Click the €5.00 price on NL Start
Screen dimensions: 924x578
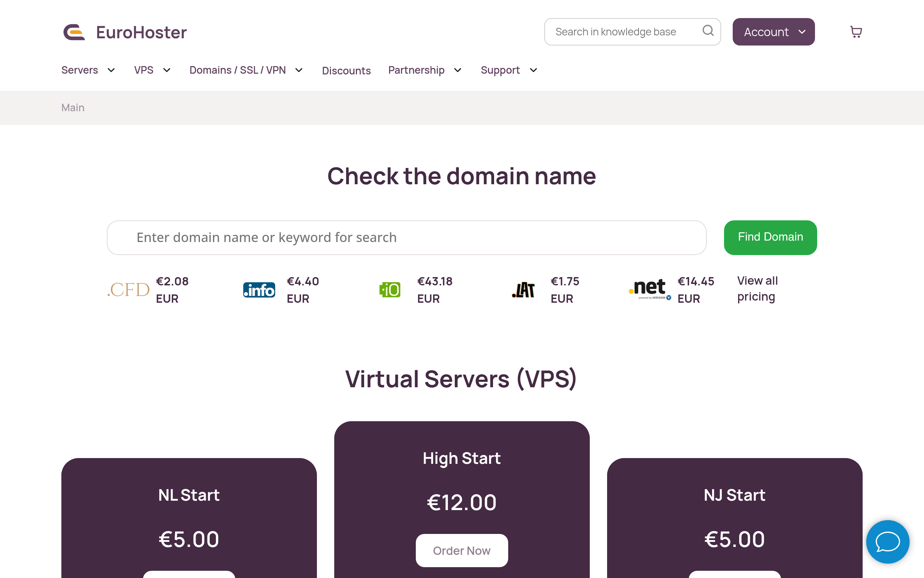coord(189,539)
